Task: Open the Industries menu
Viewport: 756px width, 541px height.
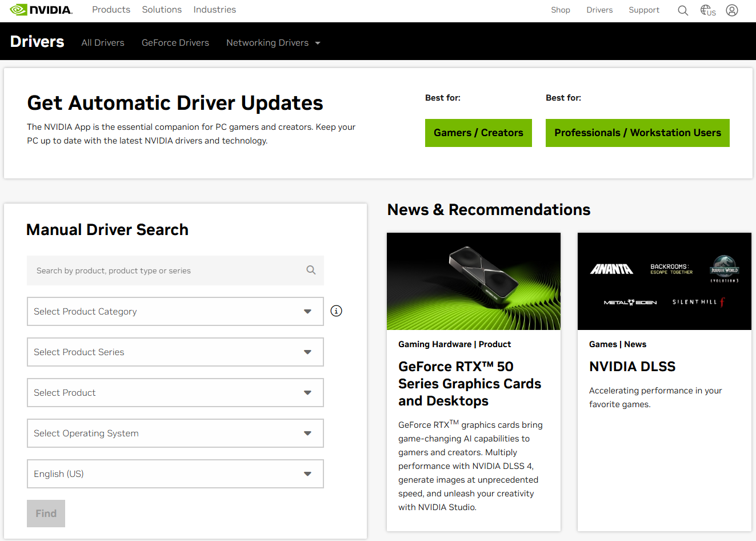Action: click(214, 10)
